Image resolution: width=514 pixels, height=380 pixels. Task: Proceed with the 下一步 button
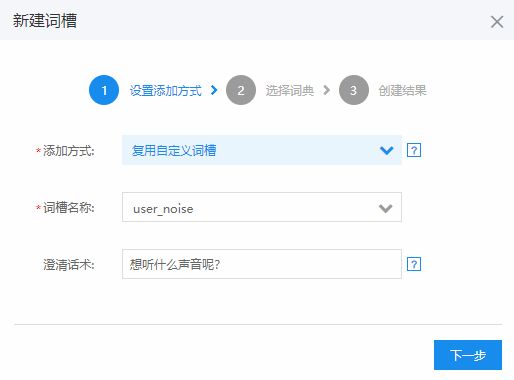[x=468, y=355]
